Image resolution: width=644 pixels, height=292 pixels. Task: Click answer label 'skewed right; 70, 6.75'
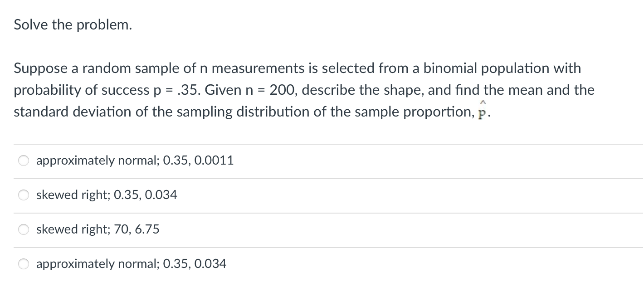98,229
